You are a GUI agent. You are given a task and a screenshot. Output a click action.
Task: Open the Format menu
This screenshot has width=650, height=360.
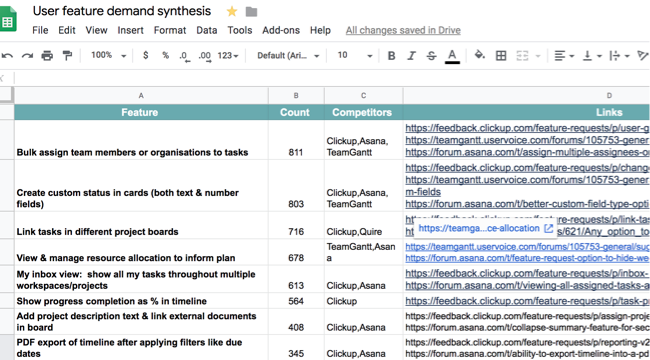click(x=170, y=30)
